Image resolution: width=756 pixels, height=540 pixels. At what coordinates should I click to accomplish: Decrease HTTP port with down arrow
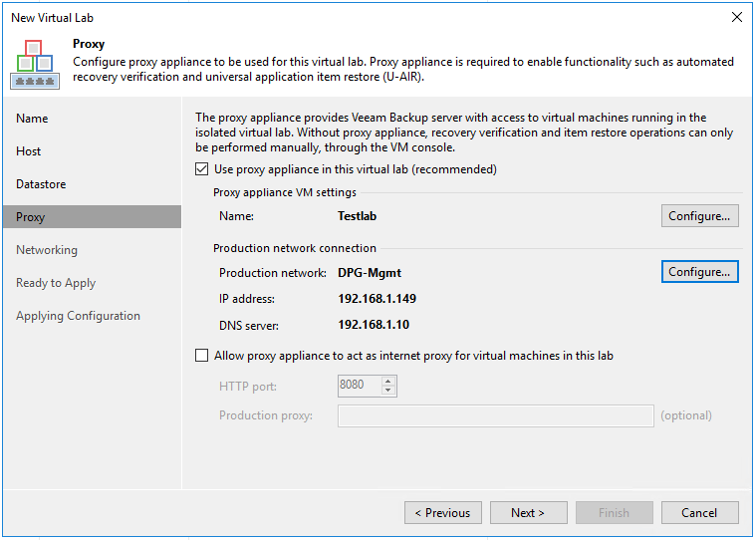click(388, 391)
